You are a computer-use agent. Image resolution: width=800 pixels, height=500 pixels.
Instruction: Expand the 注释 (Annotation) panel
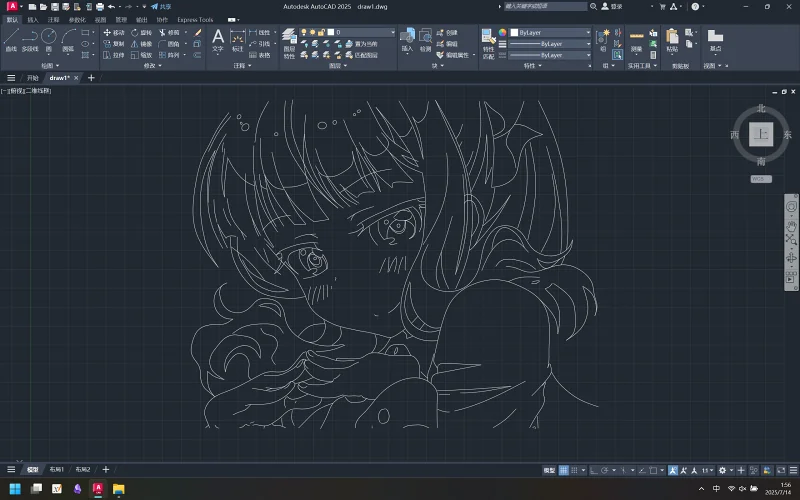tap(242, 66)
